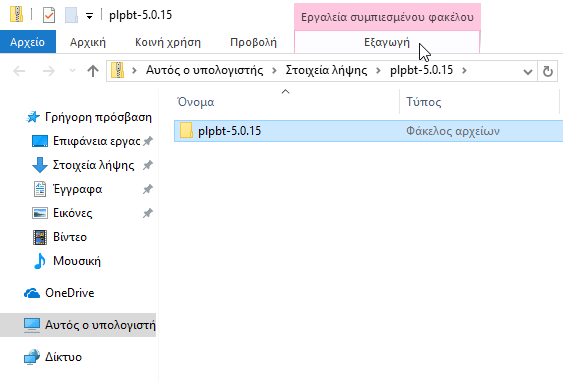
Task: Switch to the Κοινή χρήση tab
Action: [x=168, y=42]
